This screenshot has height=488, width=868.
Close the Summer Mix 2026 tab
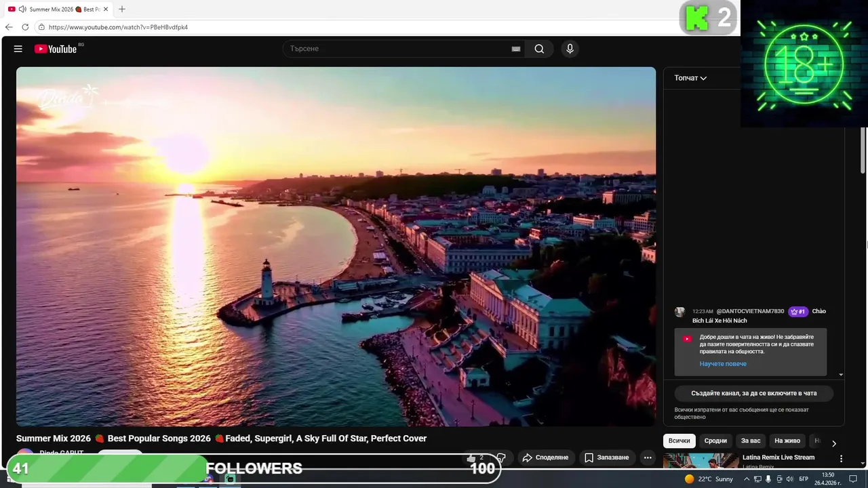(x=106, y=9)
